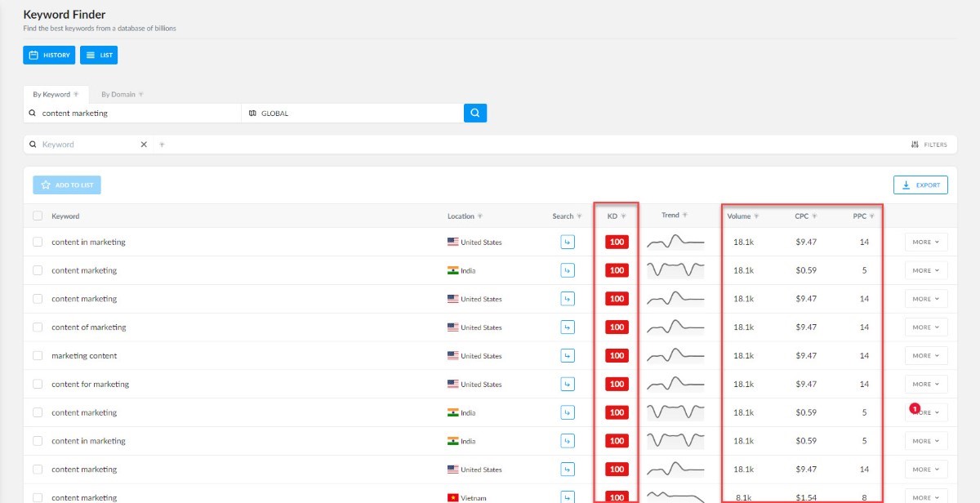980x503 pixels.
Task: Click the funnel icon beside Keyword filter
Action: 162,145
